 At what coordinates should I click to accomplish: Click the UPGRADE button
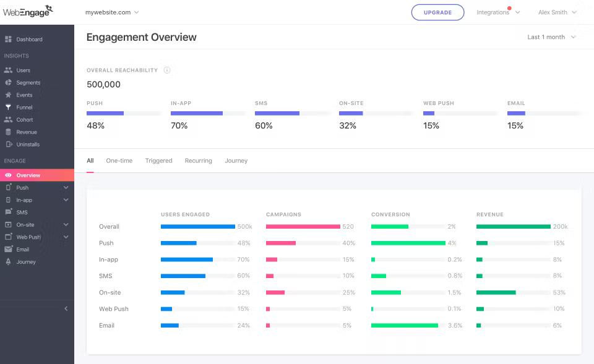coord(437,12)
